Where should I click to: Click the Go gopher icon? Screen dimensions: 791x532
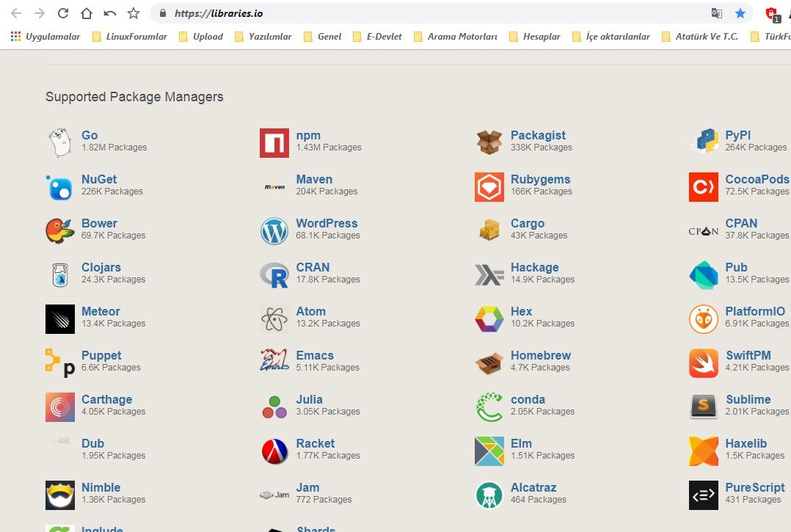[59, 142]
